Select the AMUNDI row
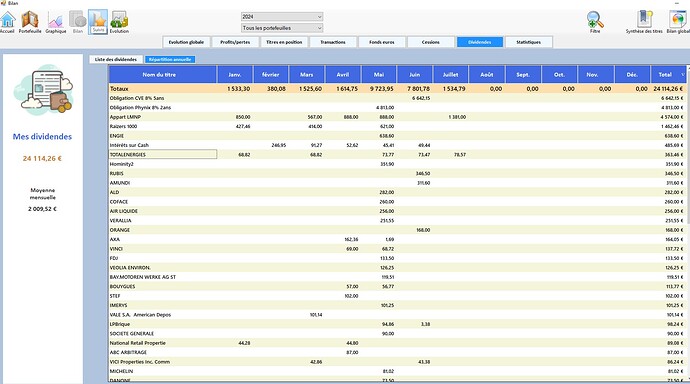690x384 pixels. coord(397,183)
